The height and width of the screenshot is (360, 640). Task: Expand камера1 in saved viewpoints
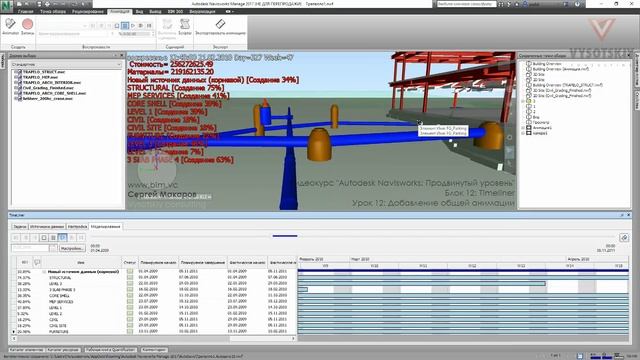pos(523,133)
